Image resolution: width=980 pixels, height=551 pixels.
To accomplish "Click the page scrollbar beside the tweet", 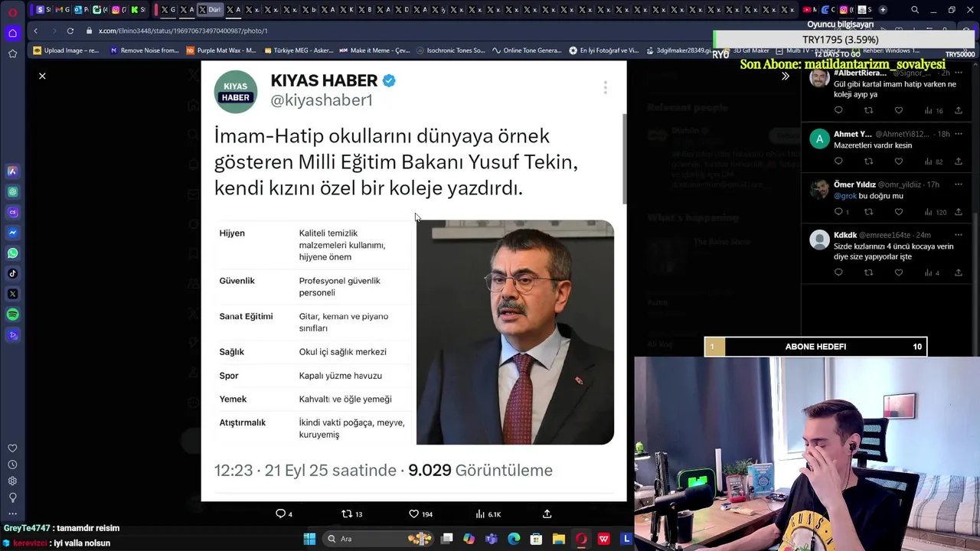I will coord(625,159).
